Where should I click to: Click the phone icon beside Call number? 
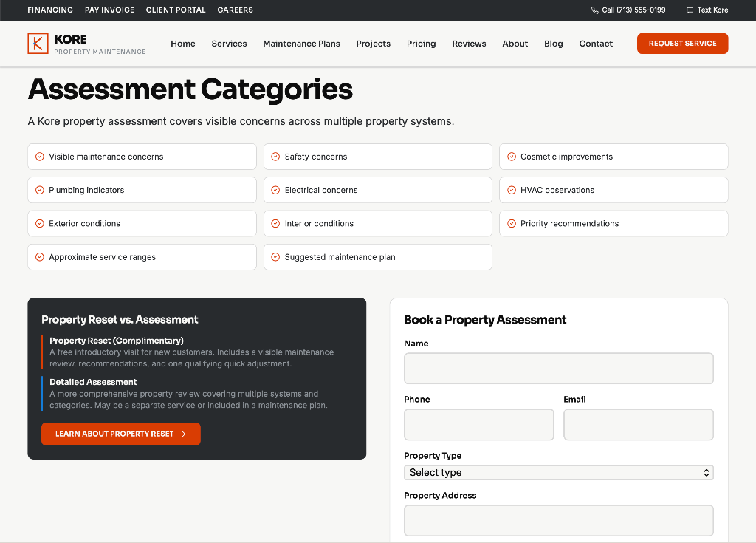595,10
